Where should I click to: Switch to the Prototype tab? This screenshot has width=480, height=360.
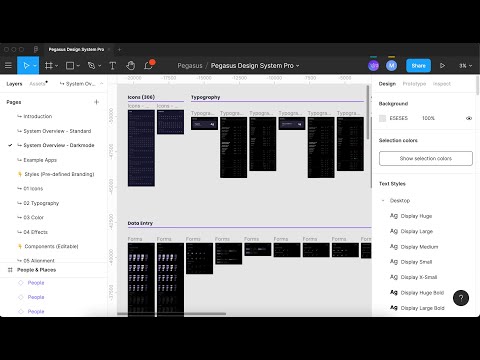[x=414, y=84]
